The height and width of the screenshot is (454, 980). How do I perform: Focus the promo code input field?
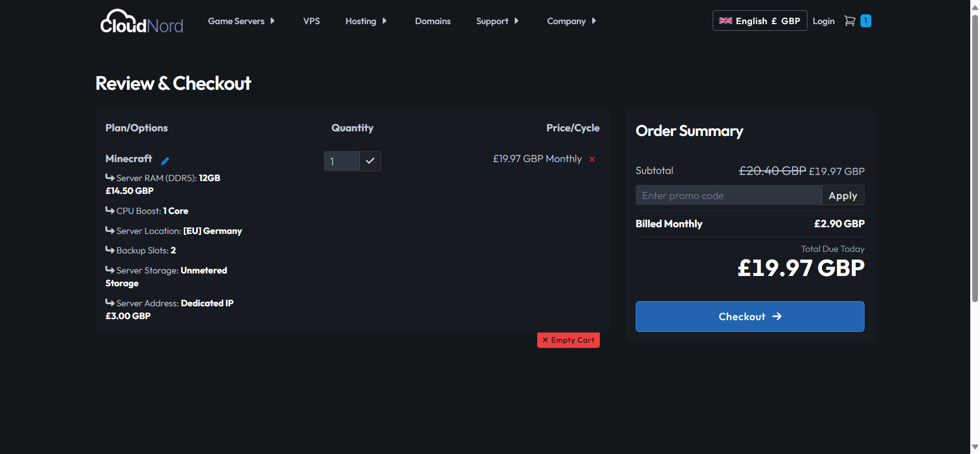[729, 195]
